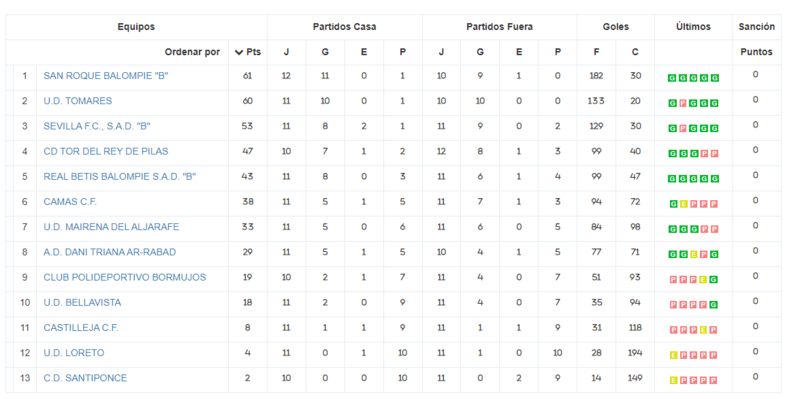Click the yellow E result icon for Castilleja C.F.

pyautogui.click(x=704, y=330)
